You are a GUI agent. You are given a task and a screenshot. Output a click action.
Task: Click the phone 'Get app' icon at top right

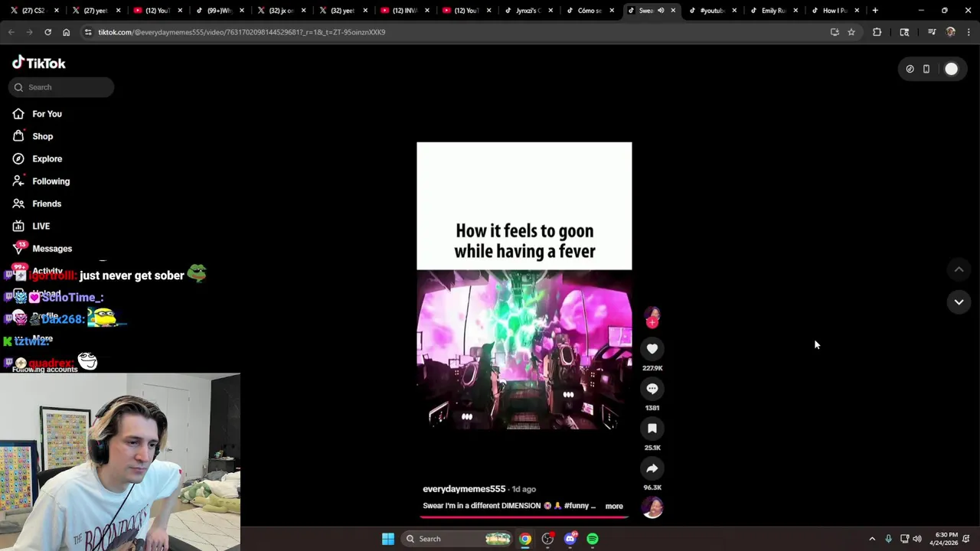coord(926,69)
